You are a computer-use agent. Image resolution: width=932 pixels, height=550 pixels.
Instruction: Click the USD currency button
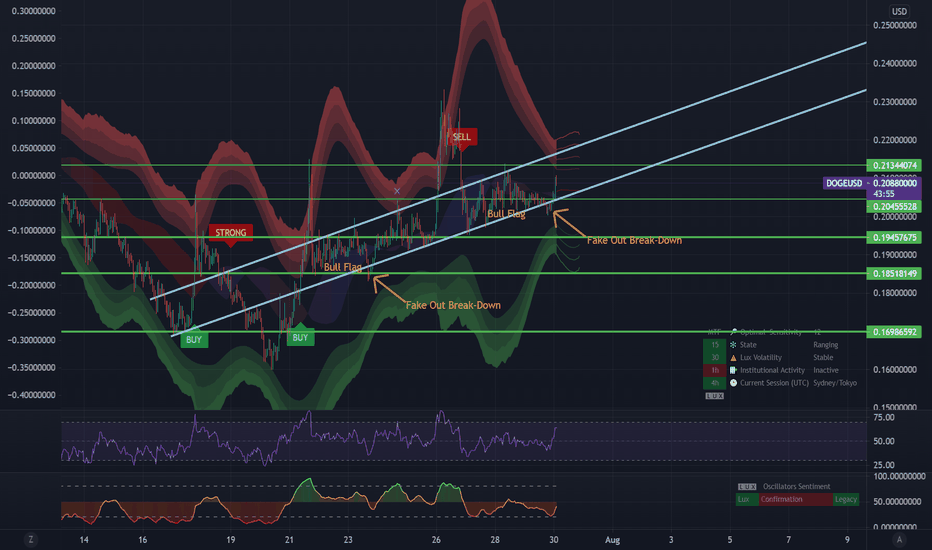(899, 11)
